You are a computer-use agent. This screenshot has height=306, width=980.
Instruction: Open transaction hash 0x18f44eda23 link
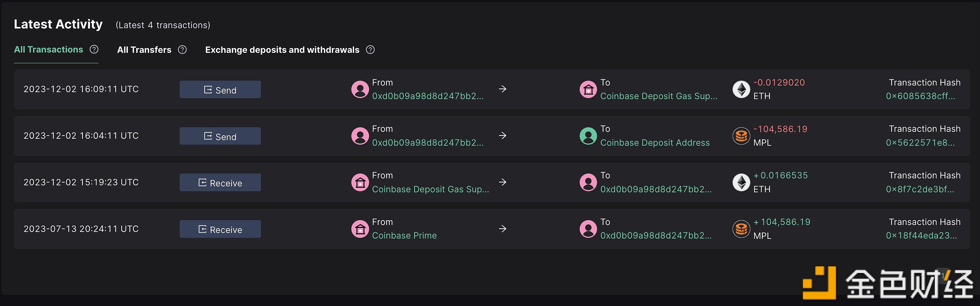coord(921,236)
